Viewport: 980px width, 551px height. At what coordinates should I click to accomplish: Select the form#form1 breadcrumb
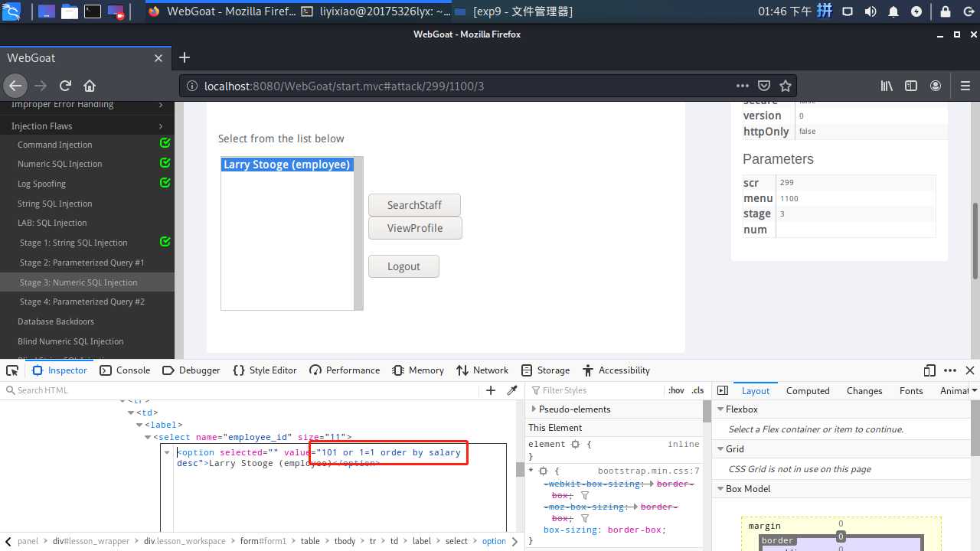(x=263, y=541)
